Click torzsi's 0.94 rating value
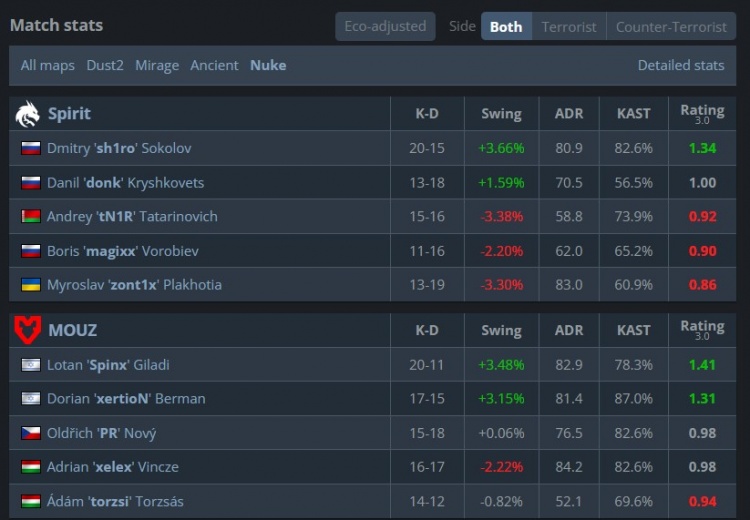The height and width of the screenshot is (520, 750). point(702,501)
